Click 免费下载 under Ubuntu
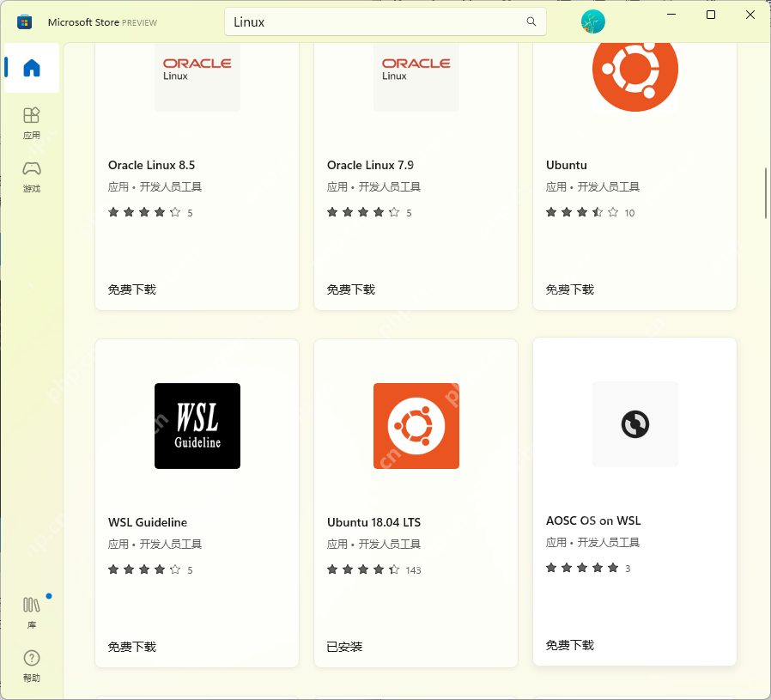Viewport: 771px width, 700px height. [569, 289]
